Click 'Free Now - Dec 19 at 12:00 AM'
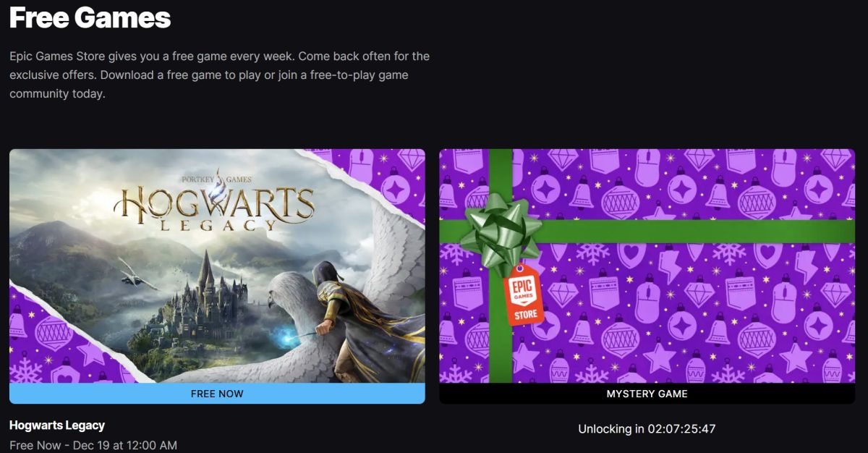The height and width of the screenshot is (453, 868). [x=93, y=445]
